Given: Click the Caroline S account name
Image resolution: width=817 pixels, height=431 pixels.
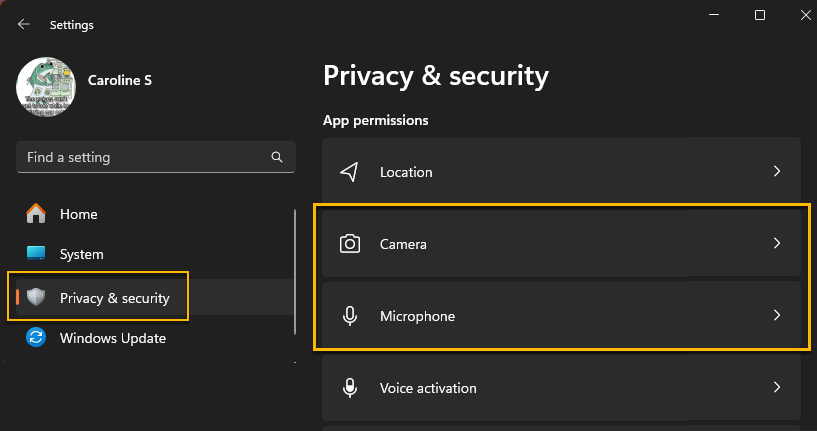Looking at the screenshot, I should [x=120, y=80].
